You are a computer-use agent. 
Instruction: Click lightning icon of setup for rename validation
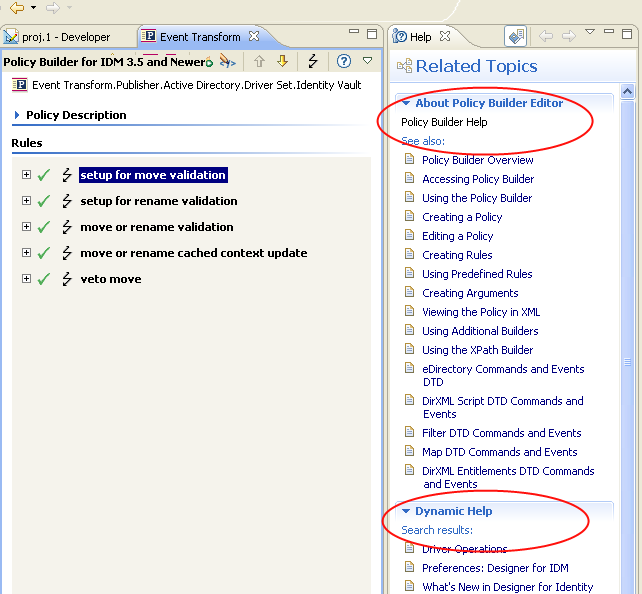click(x=67, y=201)
